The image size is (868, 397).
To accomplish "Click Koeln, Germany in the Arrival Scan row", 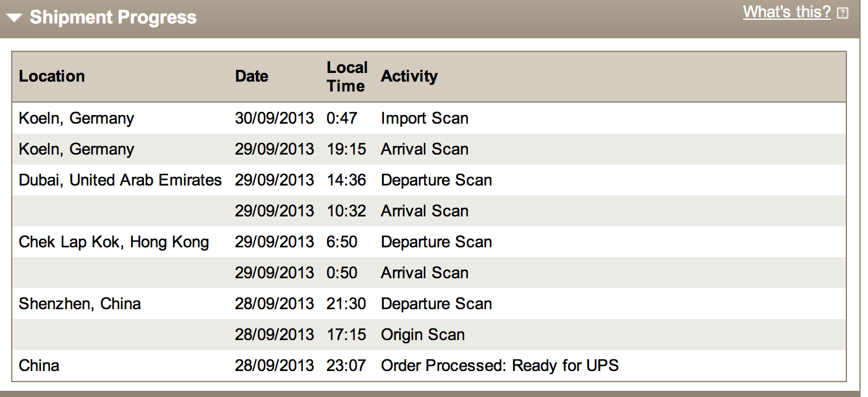I will click(77, 149).
